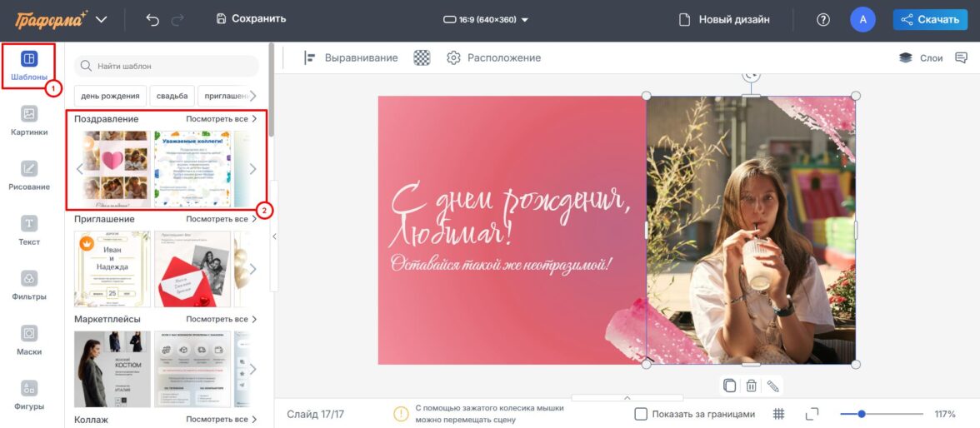Open the Картинки pictures panel
This screenshot has height=428, width=980.
(x=28, y=122)
